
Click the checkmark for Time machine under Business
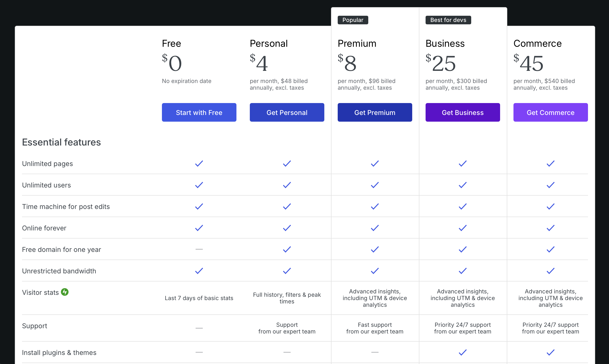point(462,206)
